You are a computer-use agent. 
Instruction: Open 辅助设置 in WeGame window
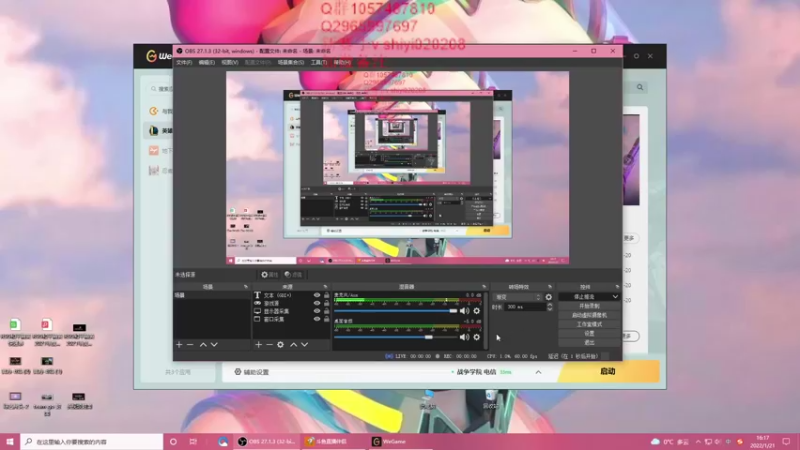point(252,372)
